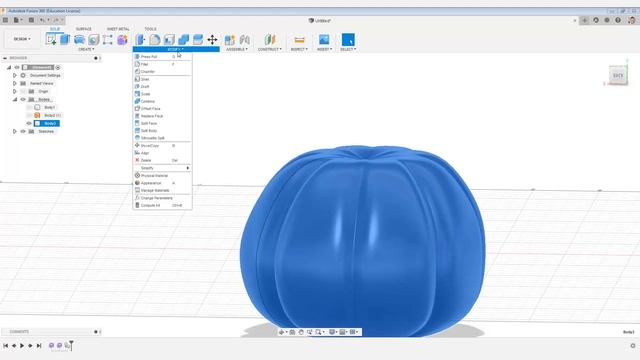640x360 pixels.
Task: Click the Save icon in top bar
Action: (31, 20)
